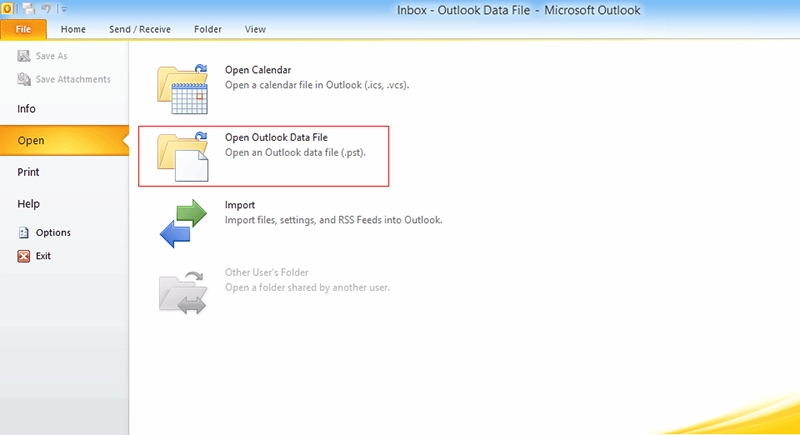Click the Options icon

(23, 233)
